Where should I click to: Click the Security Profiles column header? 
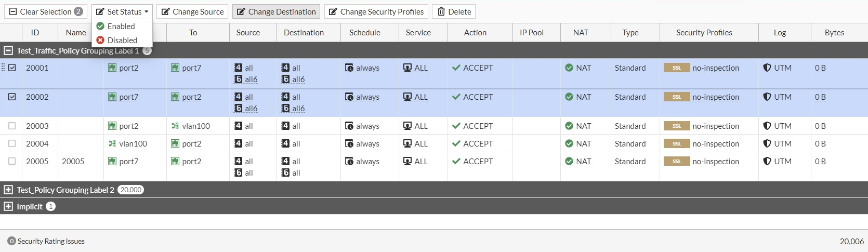[704, 33]
